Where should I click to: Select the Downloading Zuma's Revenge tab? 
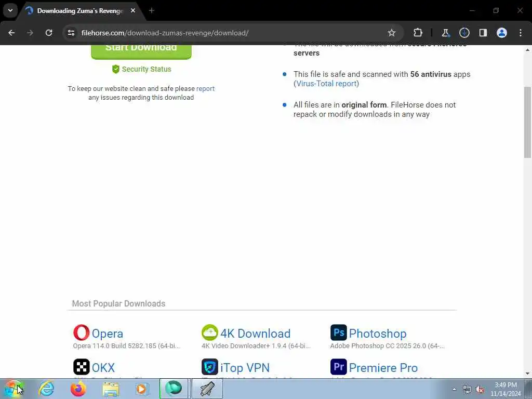tap(79, 11)
